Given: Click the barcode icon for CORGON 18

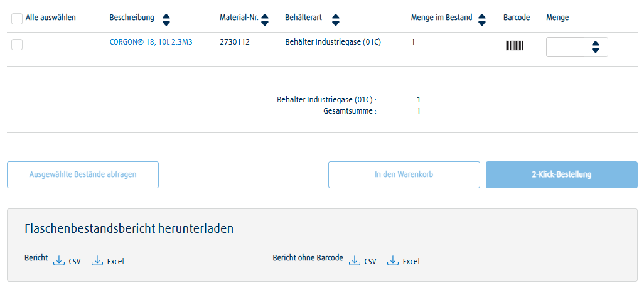Looking at the screenshot, I should pos(514,46).
